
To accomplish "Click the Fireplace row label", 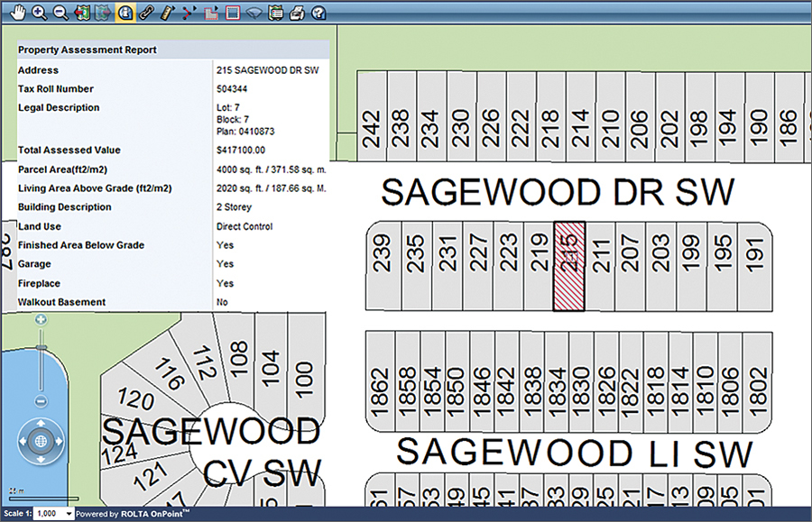I will coord(39,283).
